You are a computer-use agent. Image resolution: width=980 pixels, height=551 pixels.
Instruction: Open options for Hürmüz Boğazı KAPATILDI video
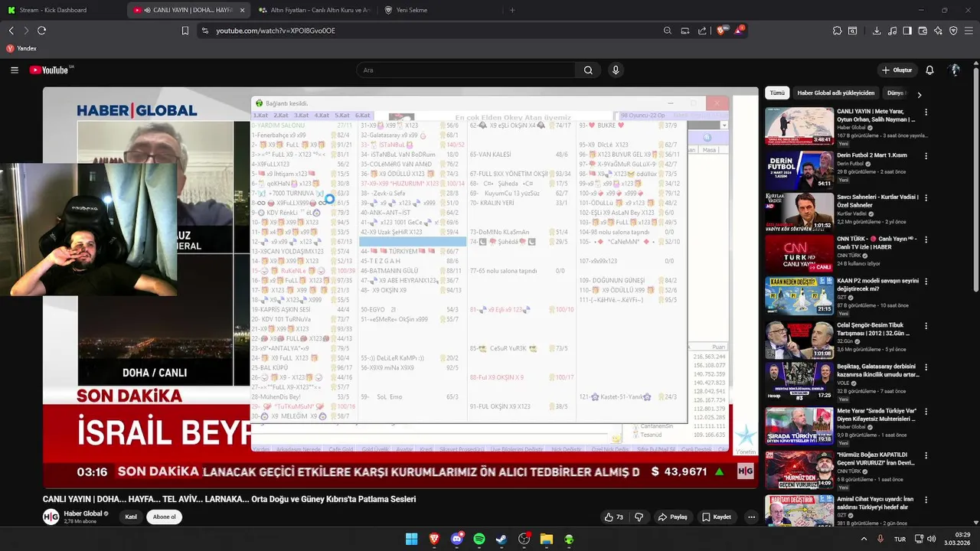[926, 455]
